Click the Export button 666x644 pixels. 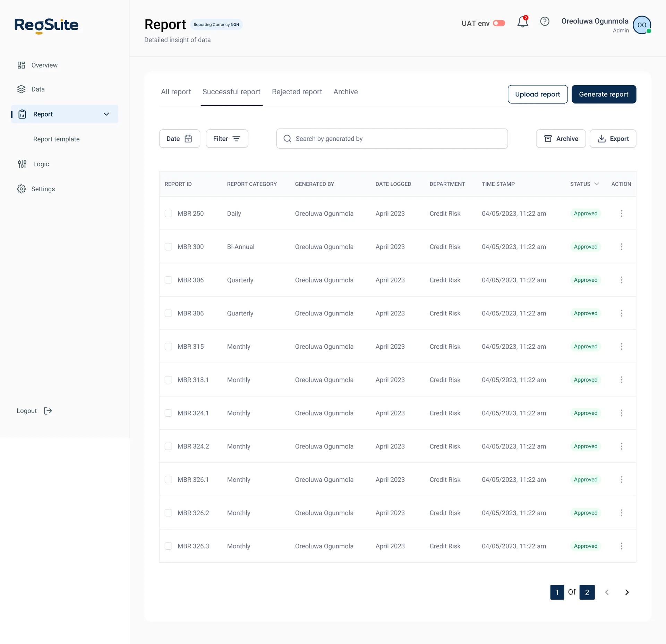[x=613, y=139]
